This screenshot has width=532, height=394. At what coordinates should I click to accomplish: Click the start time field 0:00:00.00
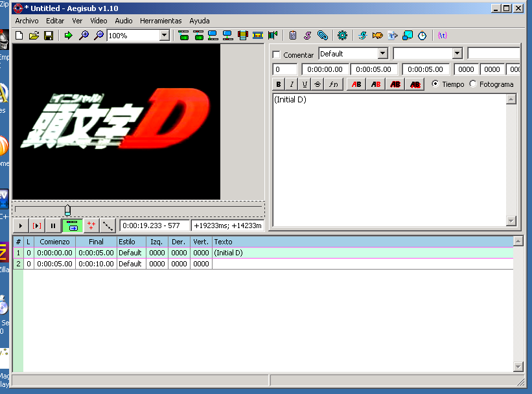(325, 69)
